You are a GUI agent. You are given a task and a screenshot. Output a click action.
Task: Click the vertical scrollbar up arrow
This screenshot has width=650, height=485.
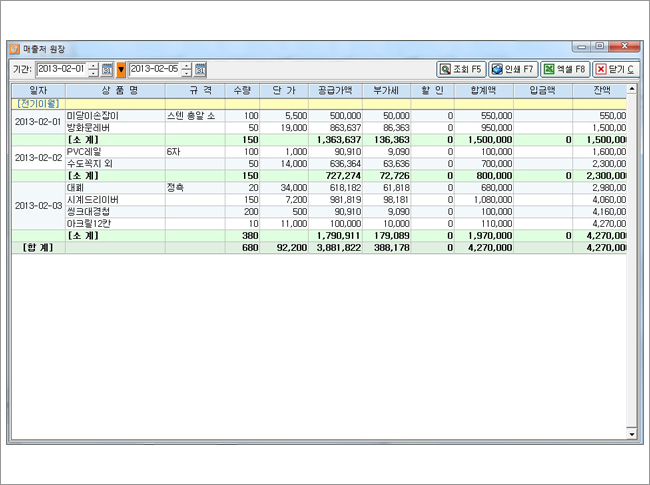click(x=632, y=90)
